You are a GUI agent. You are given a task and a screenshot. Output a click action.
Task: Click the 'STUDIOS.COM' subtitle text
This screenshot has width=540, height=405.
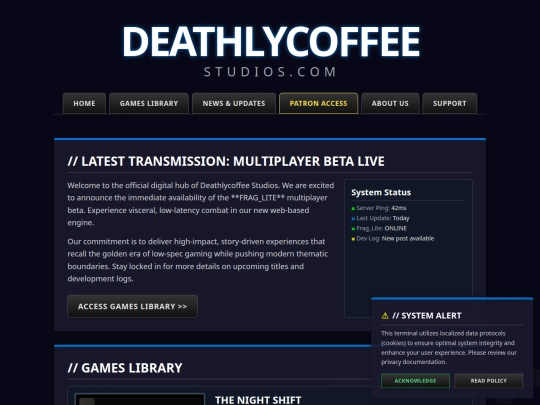270,72
